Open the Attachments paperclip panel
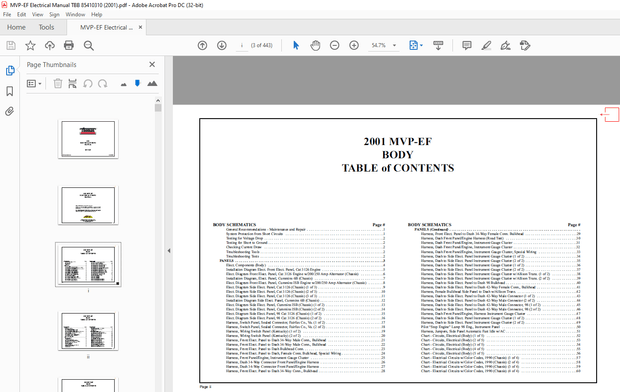 (x=10, y=112)
